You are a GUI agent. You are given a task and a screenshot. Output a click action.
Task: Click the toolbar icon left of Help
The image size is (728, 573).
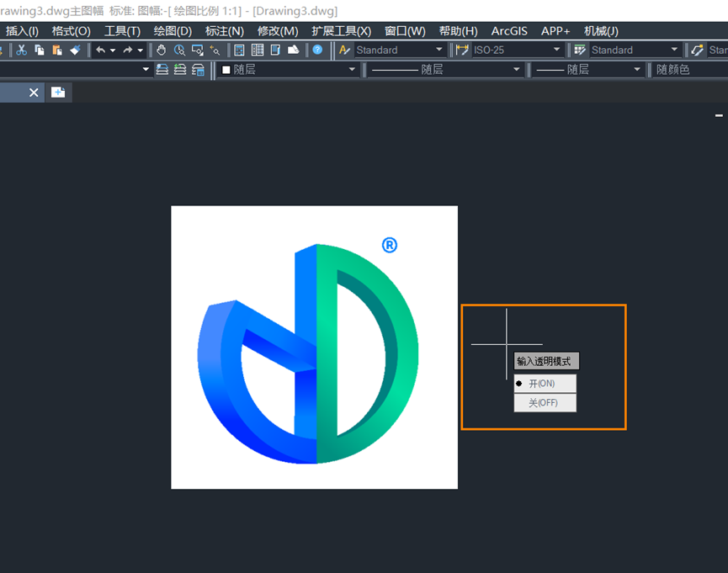[294, 50]
